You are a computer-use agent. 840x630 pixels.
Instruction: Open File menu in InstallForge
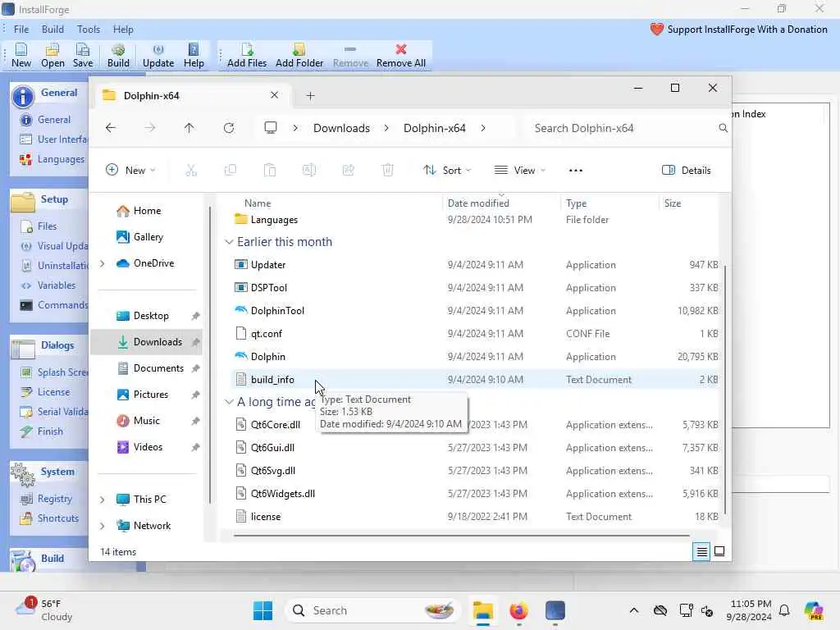21,30
